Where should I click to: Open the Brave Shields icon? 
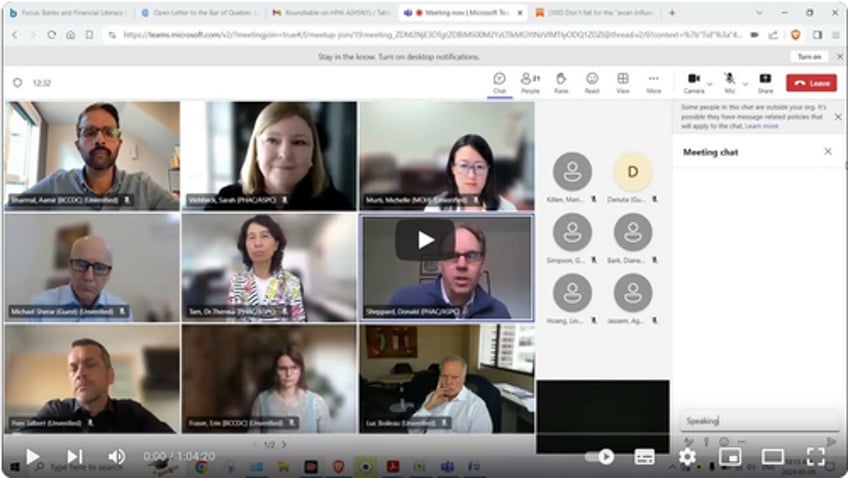click(x=795, y=35)
